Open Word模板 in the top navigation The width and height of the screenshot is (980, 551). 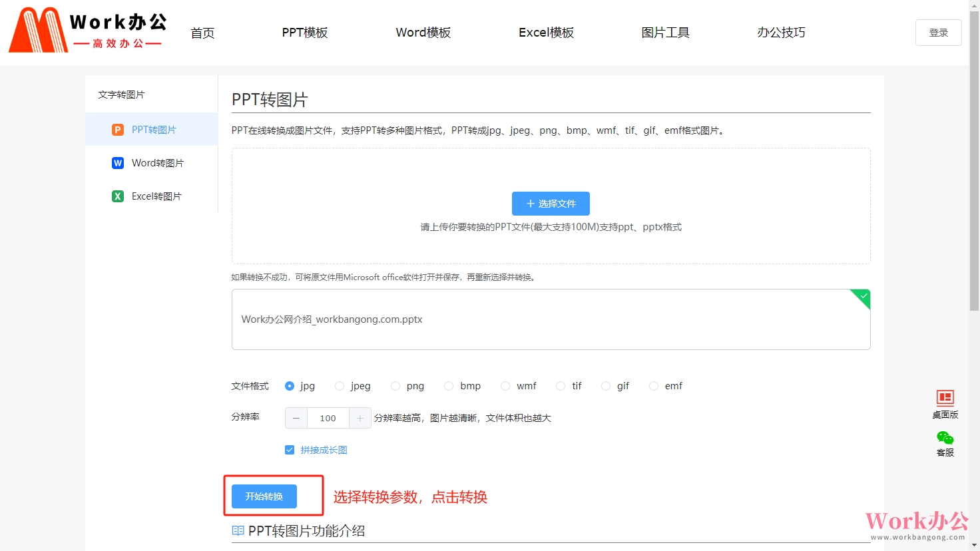click(423, 33)
